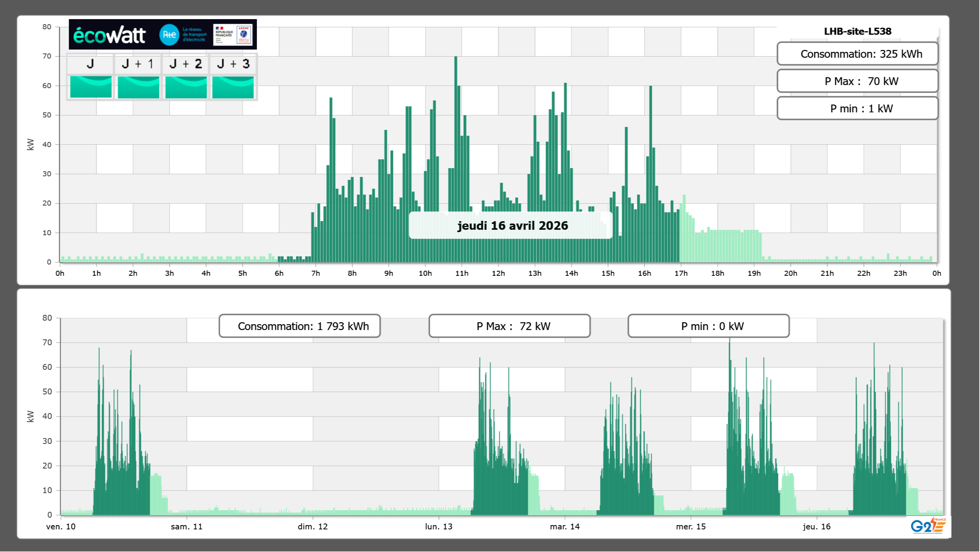Click the P Max : 70 kW box
The image size is (980, 552).
tap(857, 81)
